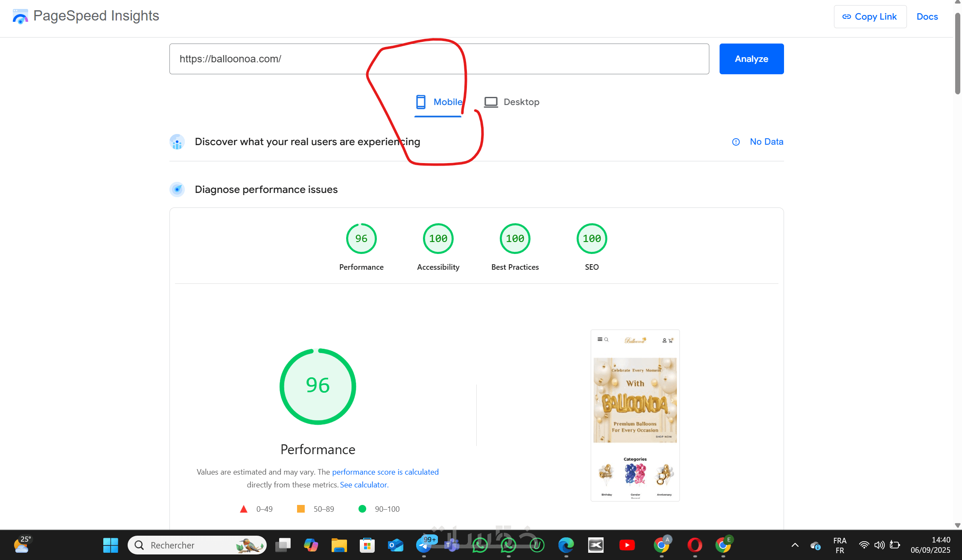Screen dimensions: 962x560
Task: Open YouTube from the taskbar
Action: pyautogui.click(x=627, y=545)
